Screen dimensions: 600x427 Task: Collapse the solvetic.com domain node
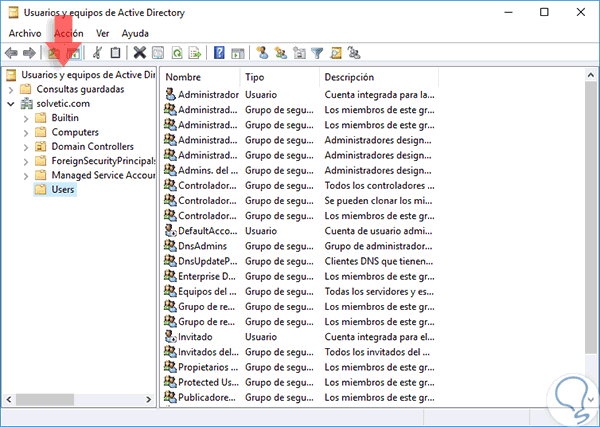coord(11,104)
